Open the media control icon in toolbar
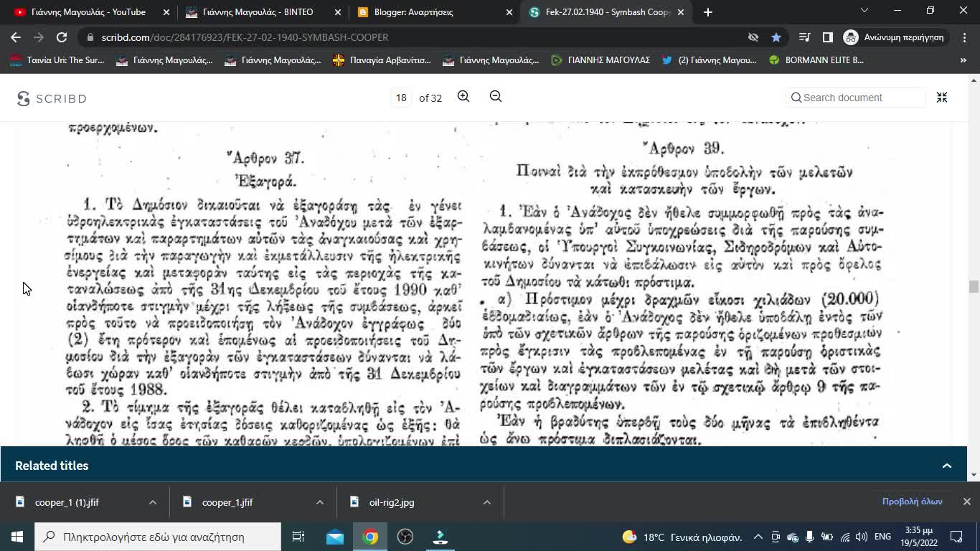This screenshot has width=980, height=551. click(x=805, y=37)
